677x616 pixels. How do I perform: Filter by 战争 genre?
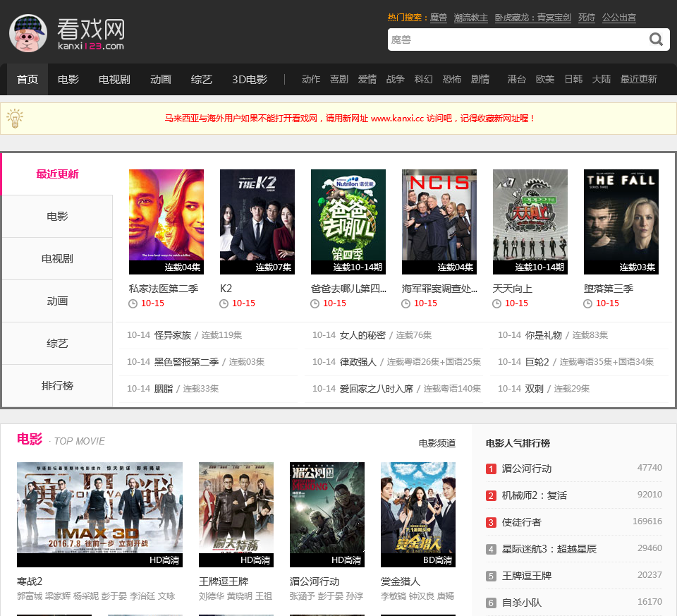pos(395,79)
